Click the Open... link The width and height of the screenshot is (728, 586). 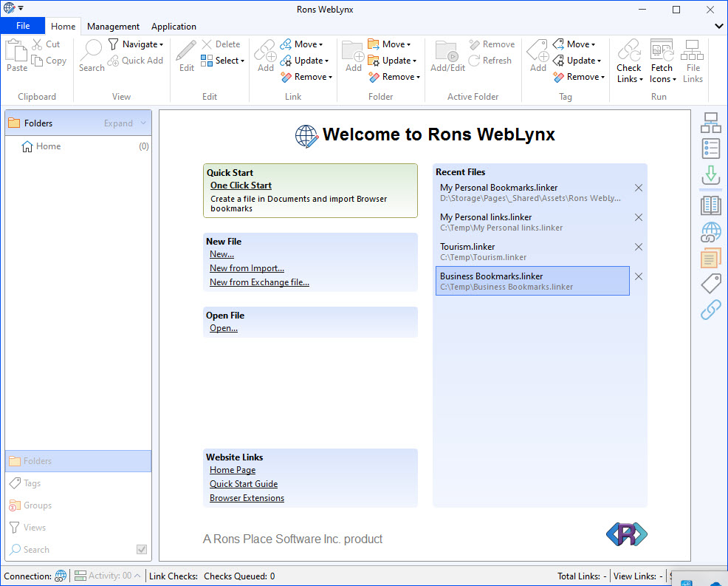[x=223, y=328]
